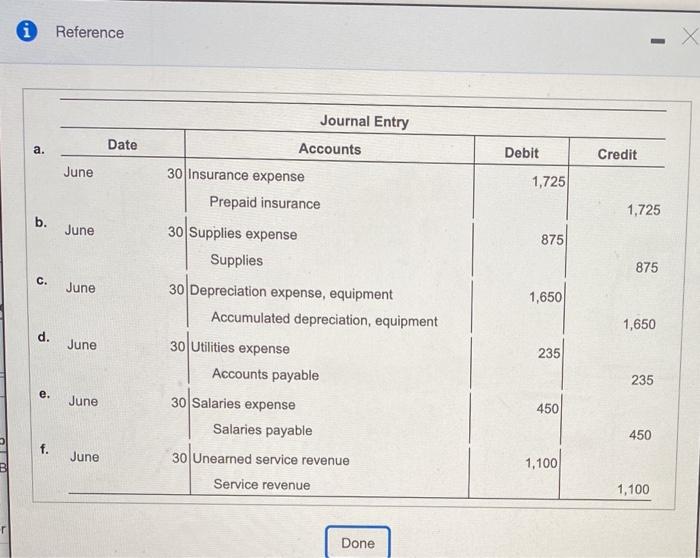
Task: Select the Service revenue credit account
Action: click(x=262, y=484)
